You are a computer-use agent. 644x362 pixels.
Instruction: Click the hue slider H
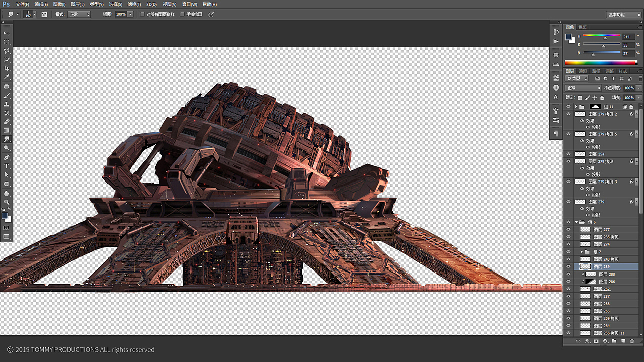click(x=602, y=36)
